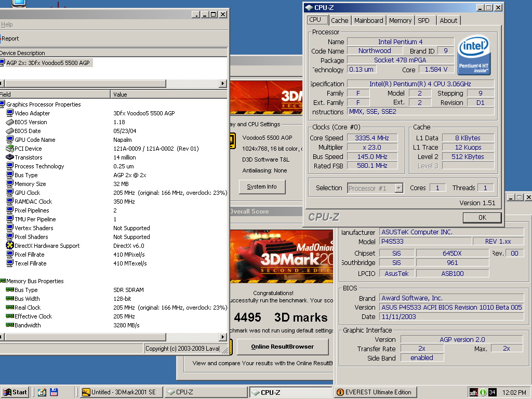
Task: Click the DirectX v6.0 value
Action: 129,246
